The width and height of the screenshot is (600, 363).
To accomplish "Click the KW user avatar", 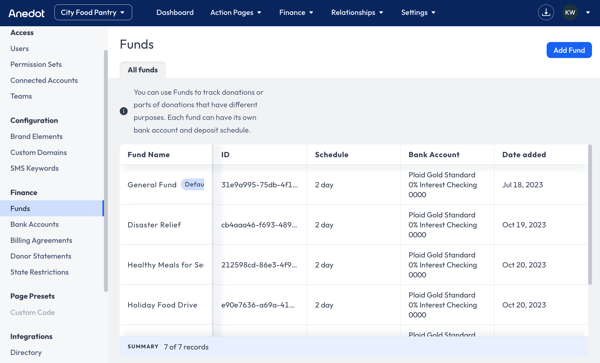I will click(570, 13).
